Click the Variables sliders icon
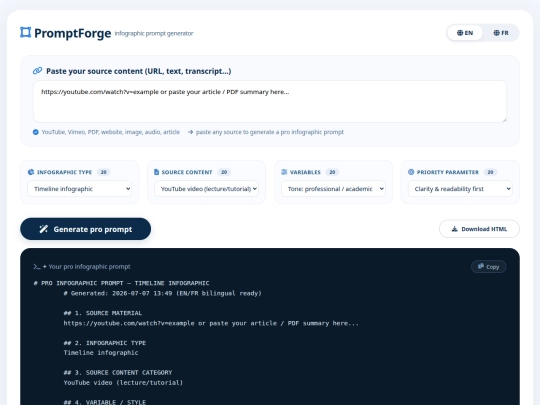 coord(284,172)
